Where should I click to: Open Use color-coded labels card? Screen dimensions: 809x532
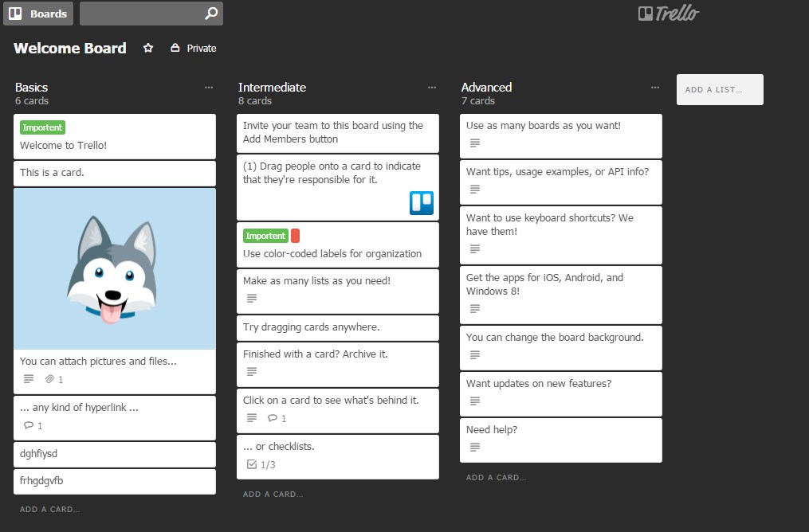click(337, 244)
